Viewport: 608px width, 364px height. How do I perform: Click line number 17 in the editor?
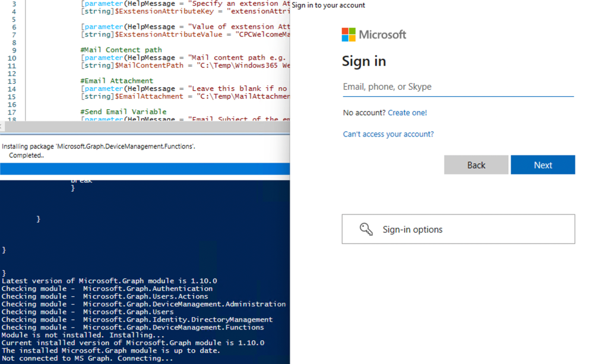(x=12, y=112)
